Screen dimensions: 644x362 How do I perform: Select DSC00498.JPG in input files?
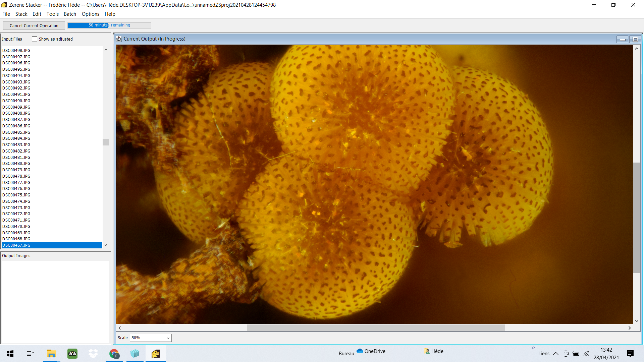(16, 50)
